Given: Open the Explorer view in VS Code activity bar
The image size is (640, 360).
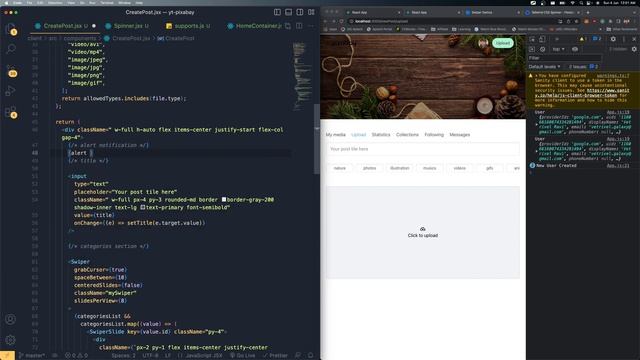Looking at the screenshot, I should [x=11, y=29].
